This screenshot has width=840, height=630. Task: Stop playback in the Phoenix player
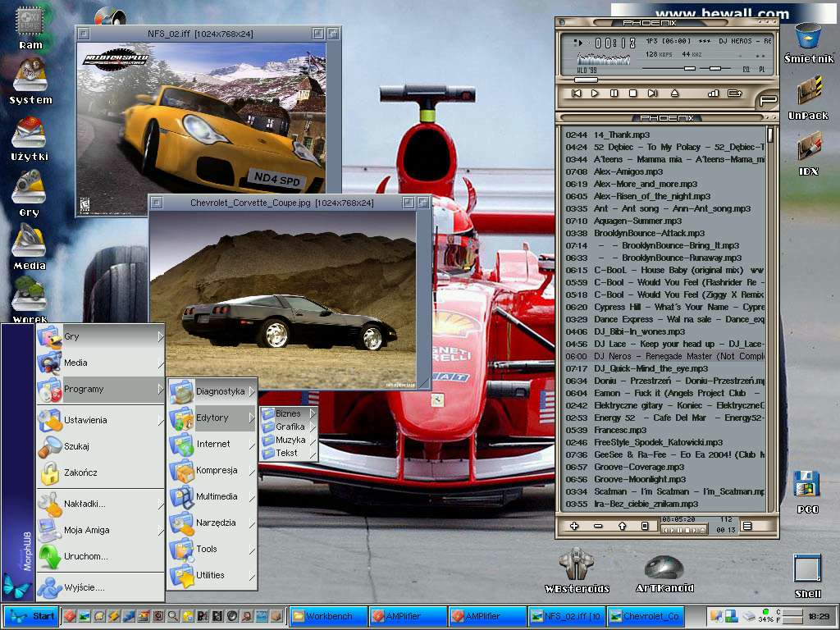[x=632, y=94]
